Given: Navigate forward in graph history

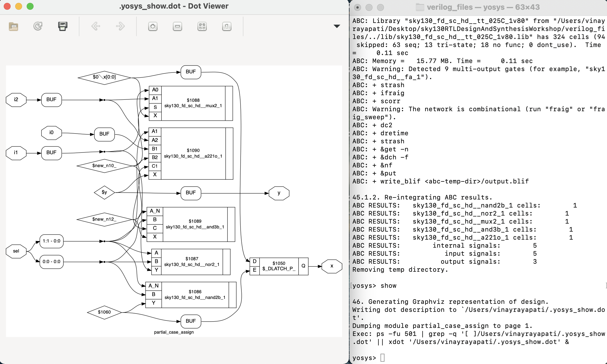Looking at the screenshot, I should point(120,26).
